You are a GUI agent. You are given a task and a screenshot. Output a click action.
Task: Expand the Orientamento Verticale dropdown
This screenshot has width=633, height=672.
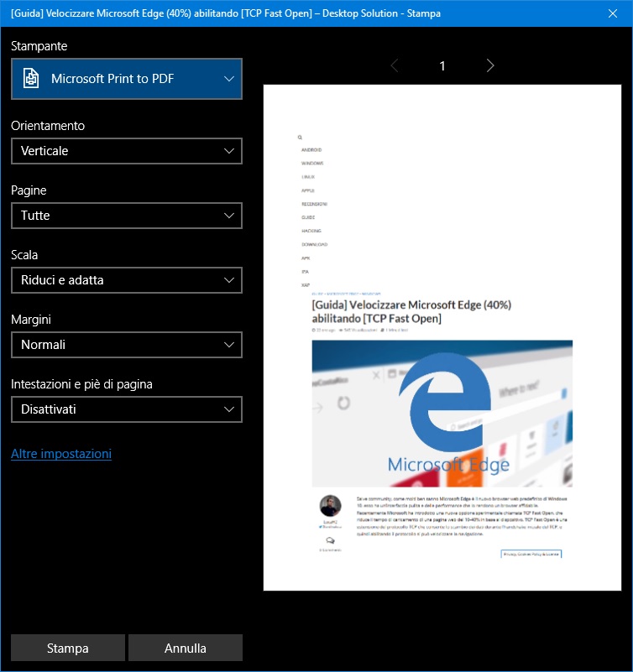(127, 151)
